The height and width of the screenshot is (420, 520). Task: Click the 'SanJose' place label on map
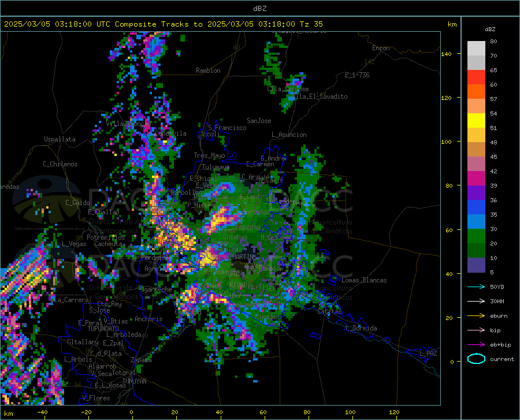[x=259, y=121]
